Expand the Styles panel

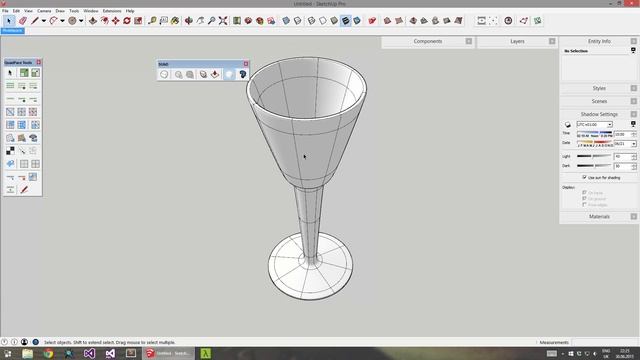[633, 88]
